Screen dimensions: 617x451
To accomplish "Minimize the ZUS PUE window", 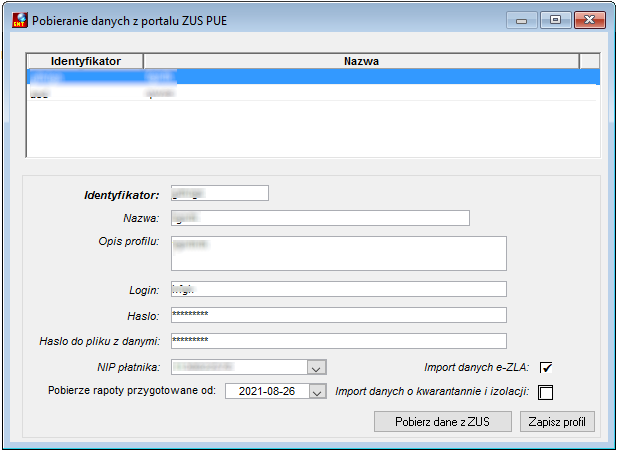I will [521, 20].
